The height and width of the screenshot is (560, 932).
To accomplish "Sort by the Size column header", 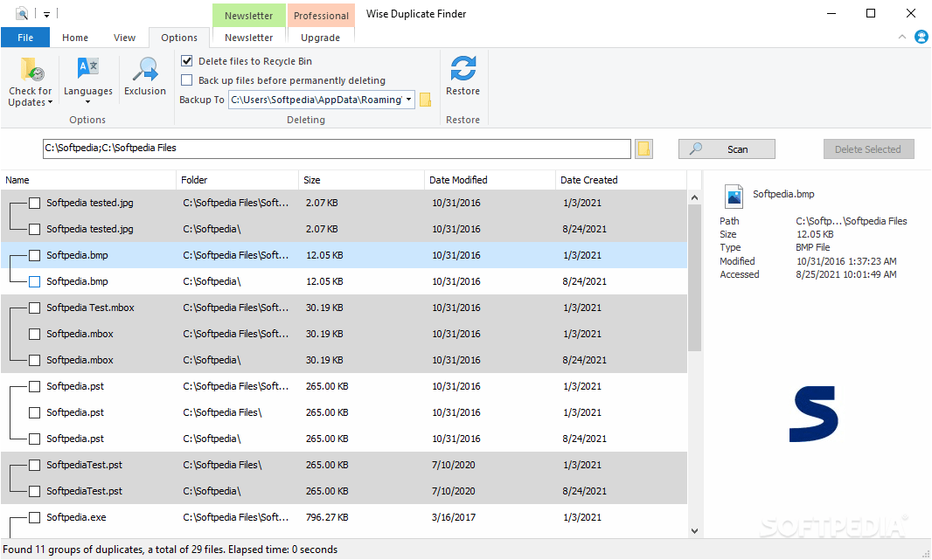I will click(361, 180).
